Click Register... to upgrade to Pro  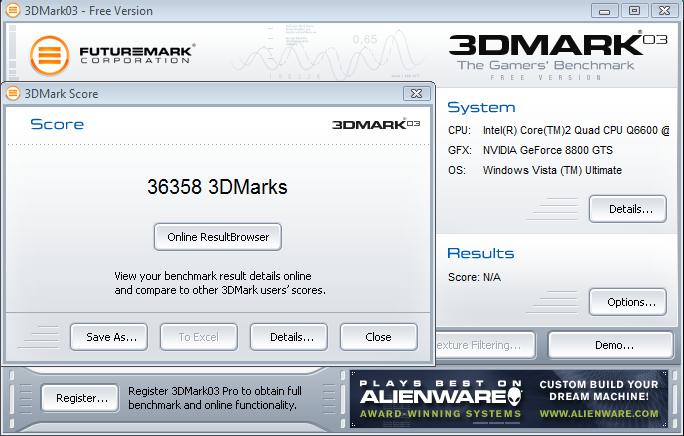(80, 398)
